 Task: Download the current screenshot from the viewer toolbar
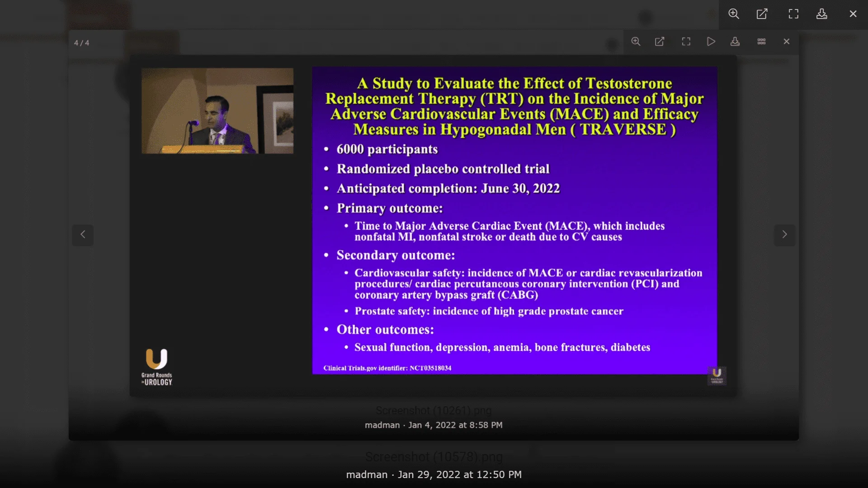tap(735, 41)
